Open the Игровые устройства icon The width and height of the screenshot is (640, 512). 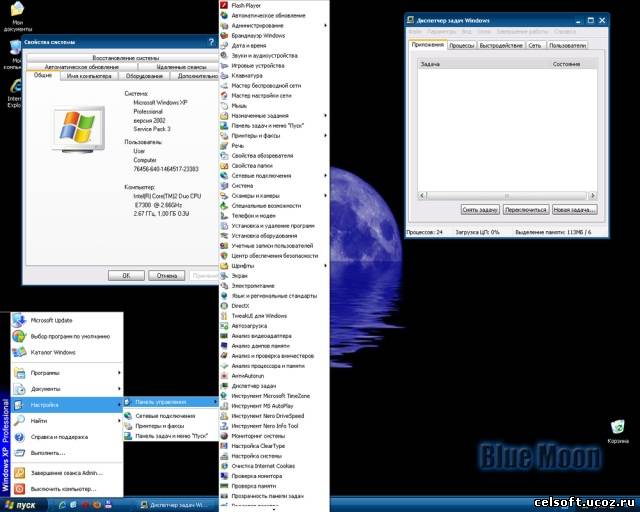tap(224, 65)
